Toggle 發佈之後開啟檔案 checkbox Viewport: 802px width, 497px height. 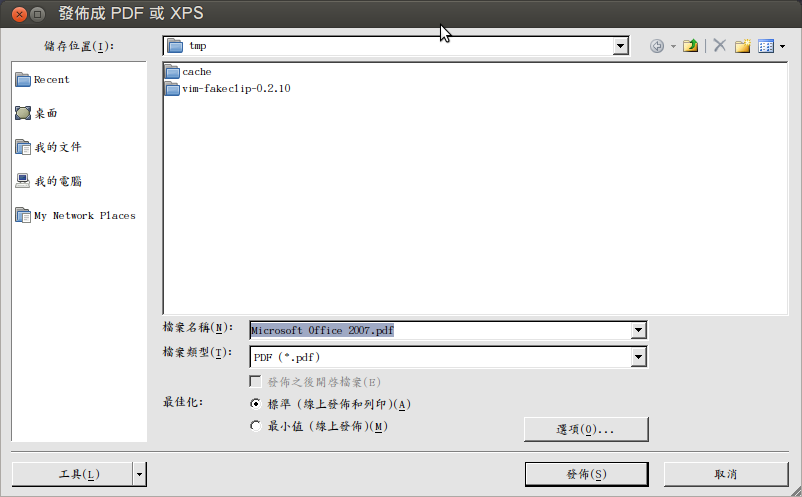point(255,381)
